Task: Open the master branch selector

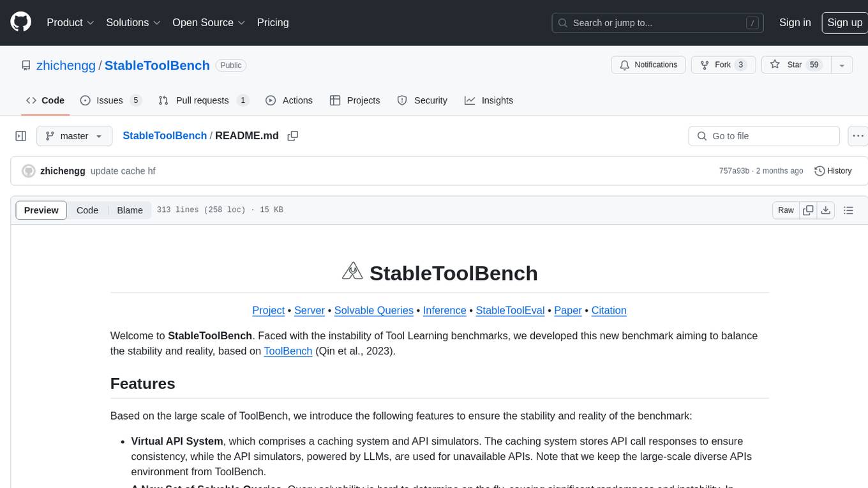Action: (74, 136)
